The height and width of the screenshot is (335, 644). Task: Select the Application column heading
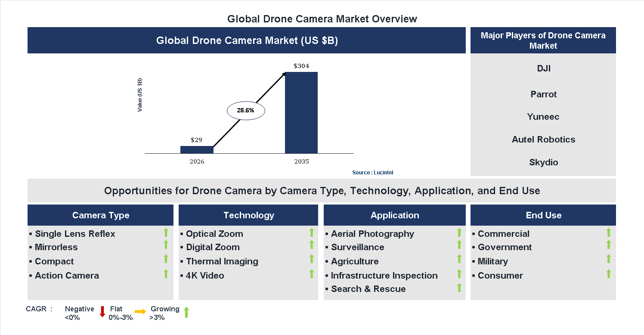click(394, 215)
